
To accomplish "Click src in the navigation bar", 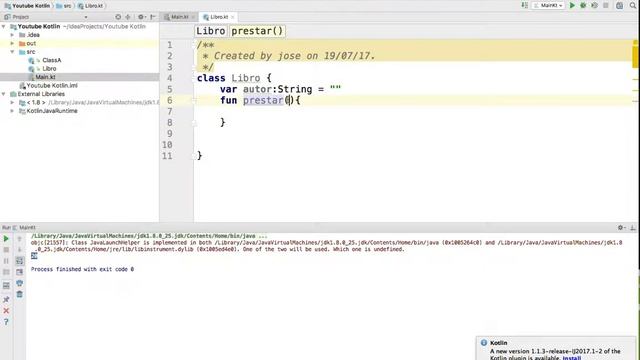I will click(64, 6).
